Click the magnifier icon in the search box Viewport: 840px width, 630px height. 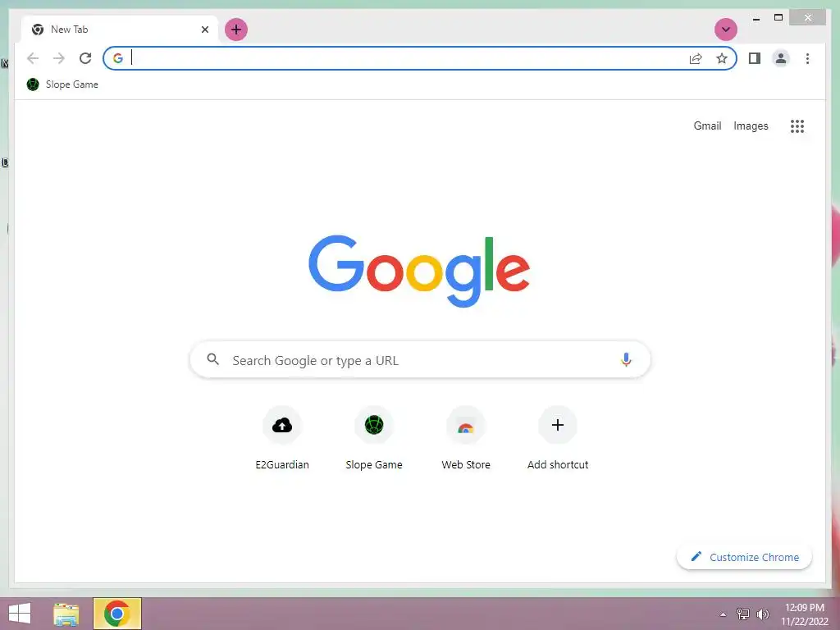pos(212,359)
